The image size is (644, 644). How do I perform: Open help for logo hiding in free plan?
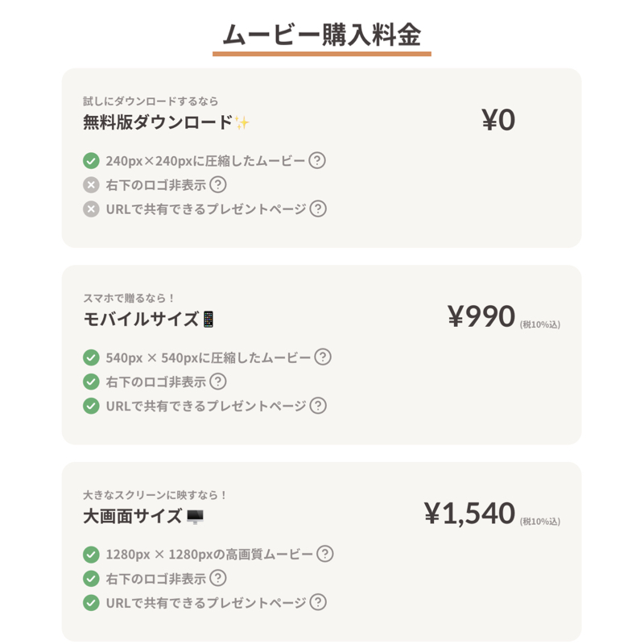(x=218, y=184)
